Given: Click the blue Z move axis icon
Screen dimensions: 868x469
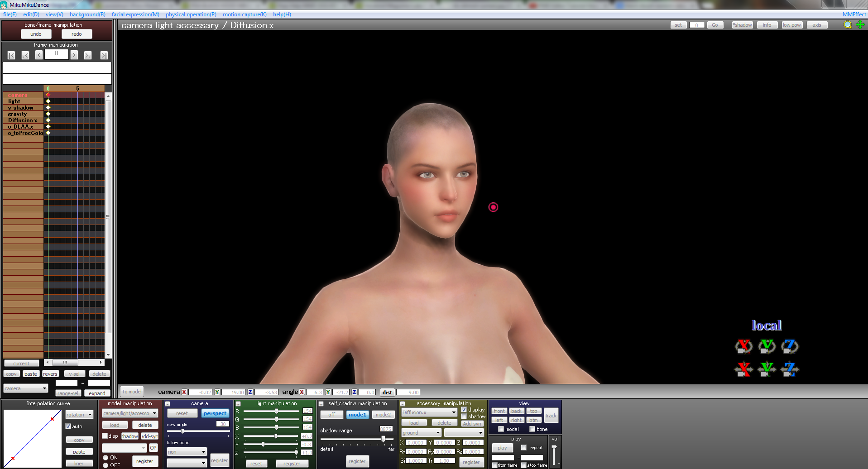Looking at the screenshot, I should (790, 369).
